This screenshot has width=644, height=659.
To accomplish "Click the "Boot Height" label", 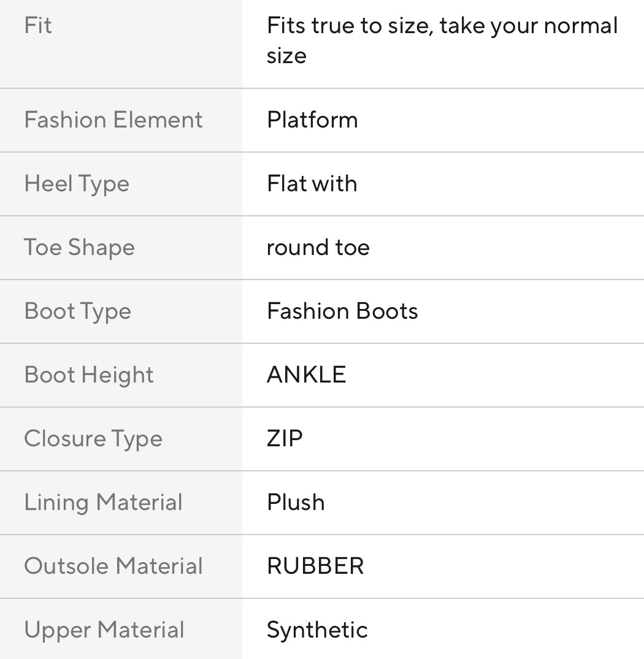I will click(x=89, y=375).
